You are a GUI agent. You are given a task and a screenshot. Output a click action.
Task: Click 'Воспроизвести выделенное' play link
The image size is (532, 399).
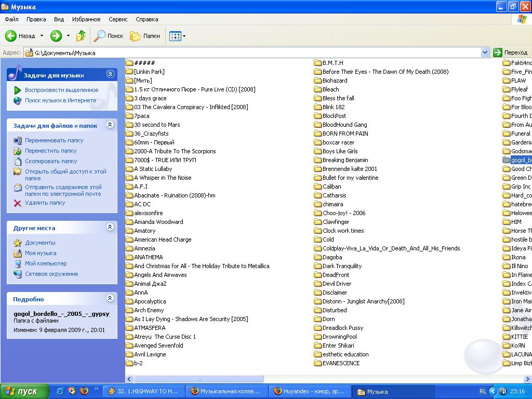click(61, 90)
